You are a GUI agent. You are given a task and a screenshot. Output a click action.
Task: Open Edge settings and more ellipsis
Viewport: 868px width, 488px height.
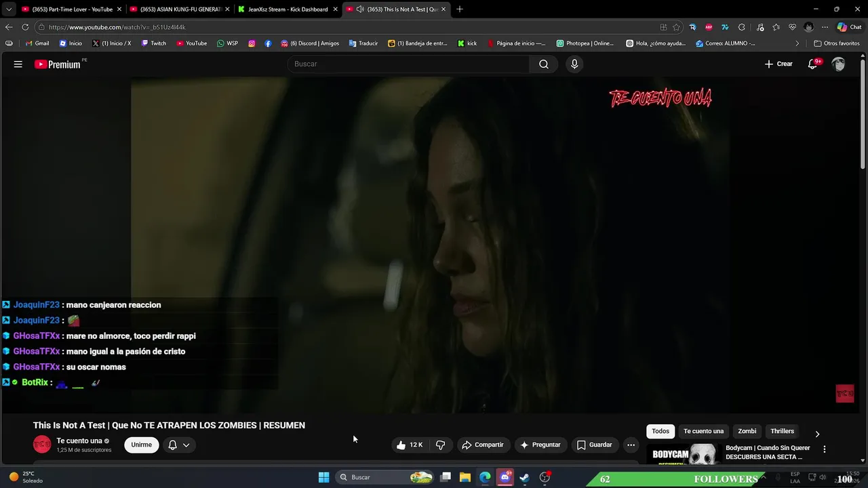click(825, 27)
